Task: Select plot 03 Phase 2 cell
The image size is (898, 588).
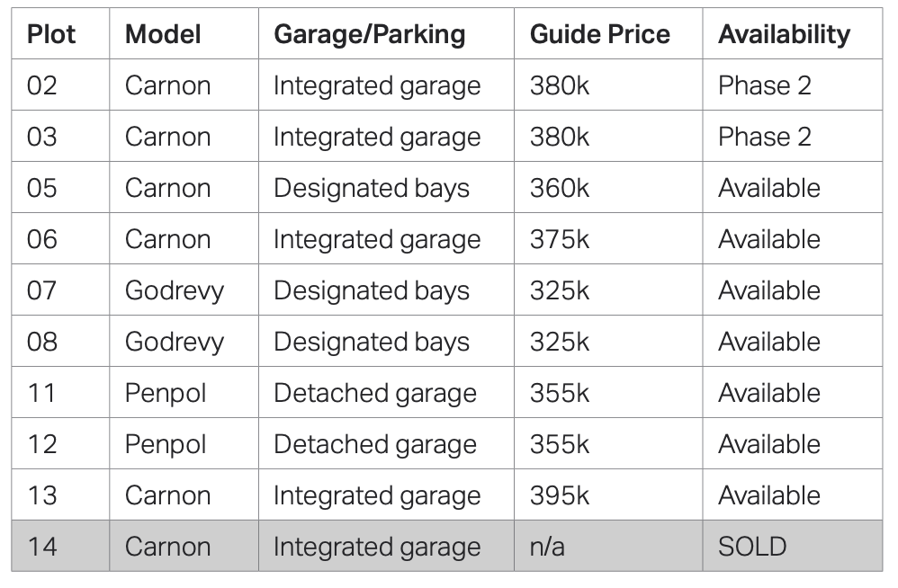Action: tap(765, 137)
